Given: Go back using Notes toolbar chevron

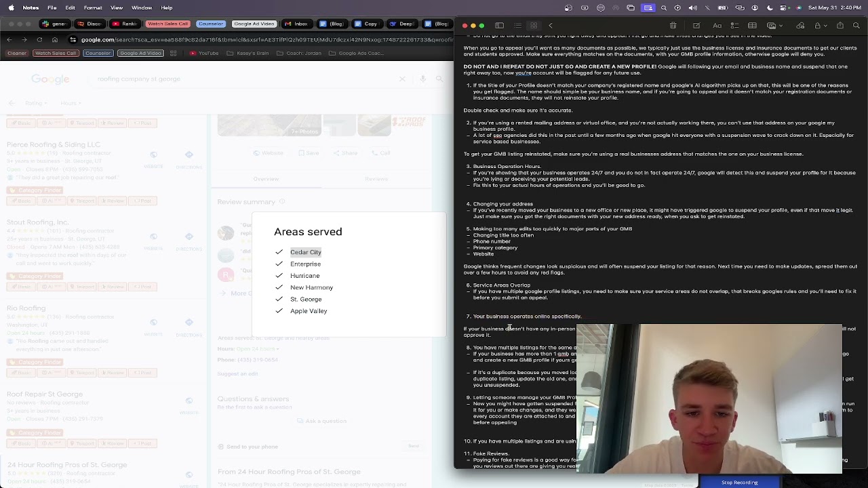Looking at the screenshot, I should pyautogui.click(x=551, y=26).
